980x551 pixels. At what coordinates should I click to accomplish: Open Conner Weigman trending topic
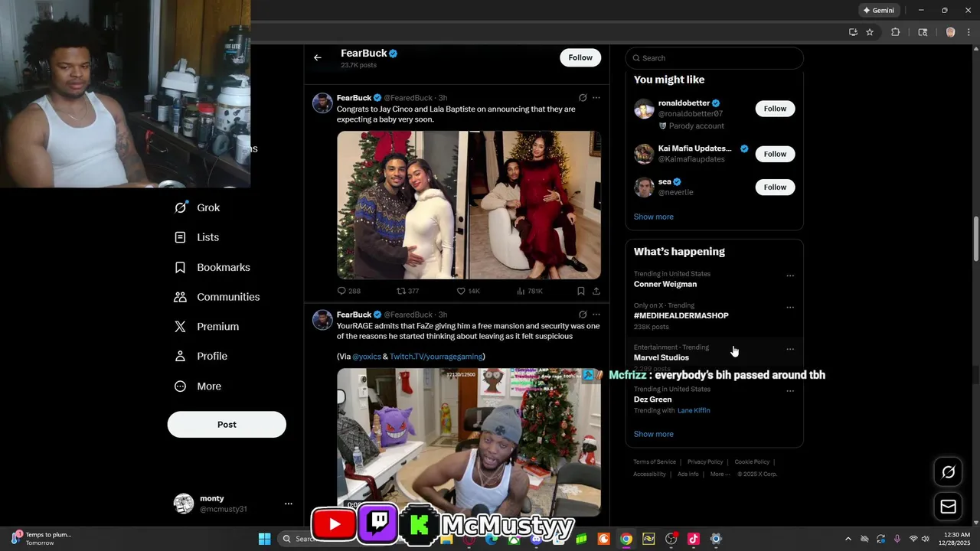[x=665, y=284]
